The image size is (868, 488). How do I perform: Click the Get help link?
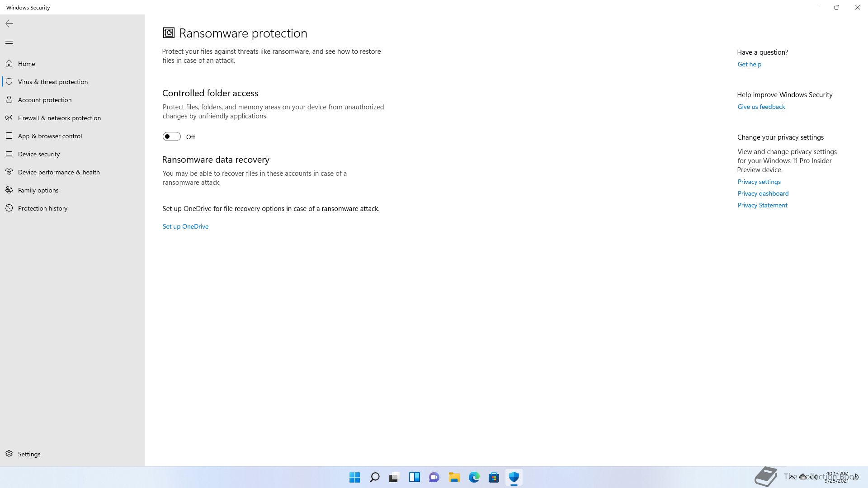(x=750, y=64)
